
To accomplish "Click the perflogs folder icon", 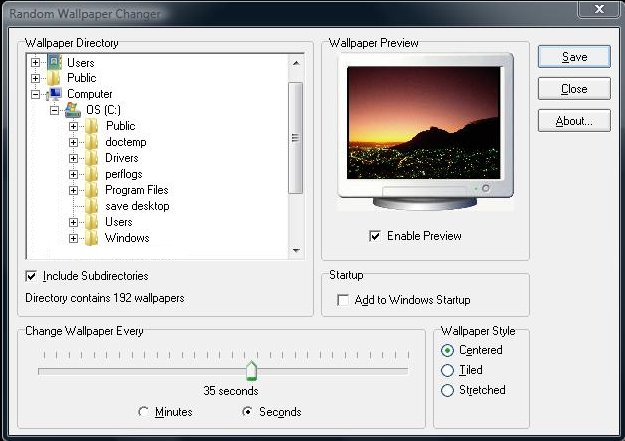I will pyautogui.click(x=91, y=174).
